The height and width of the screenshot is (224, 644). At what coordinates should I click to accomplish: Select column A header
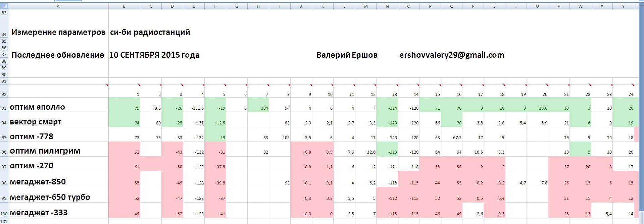pos(58,6)
